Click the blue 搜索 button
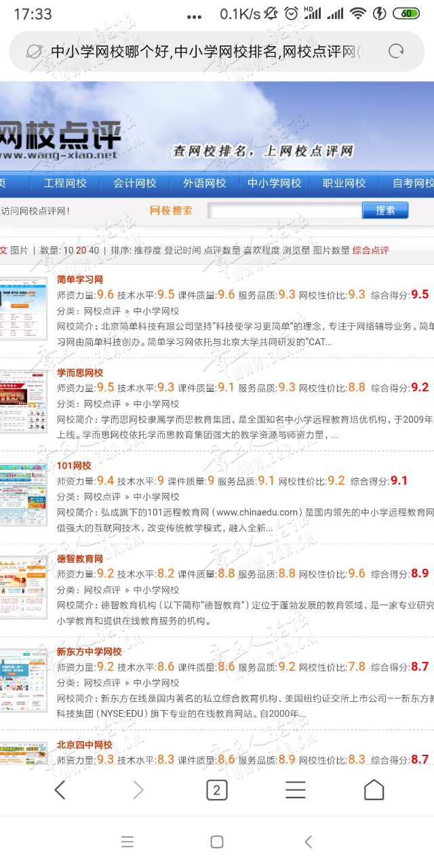This screenshot has height=868, width=434. 385,211
